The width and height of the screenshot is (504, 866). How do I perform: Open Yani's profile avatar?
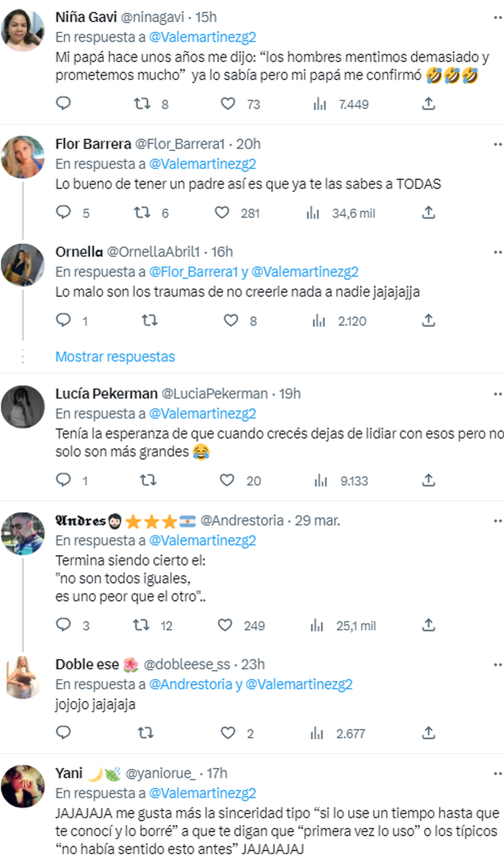pyautogui.click(x=23, y=787)
